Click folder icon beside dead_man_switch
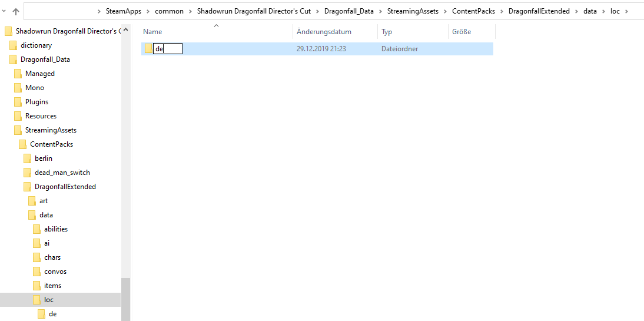This screenshot has width=644, height=321. (x=28, y=173)
